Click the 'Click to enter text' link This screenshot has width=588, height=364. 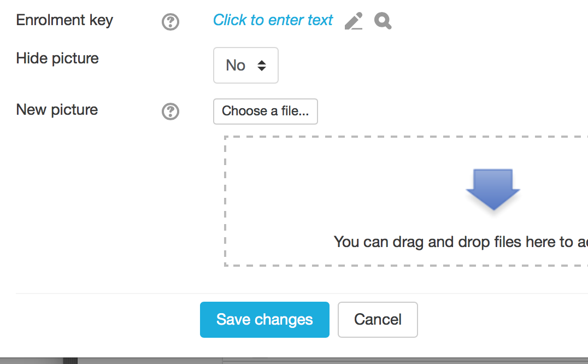273,20
